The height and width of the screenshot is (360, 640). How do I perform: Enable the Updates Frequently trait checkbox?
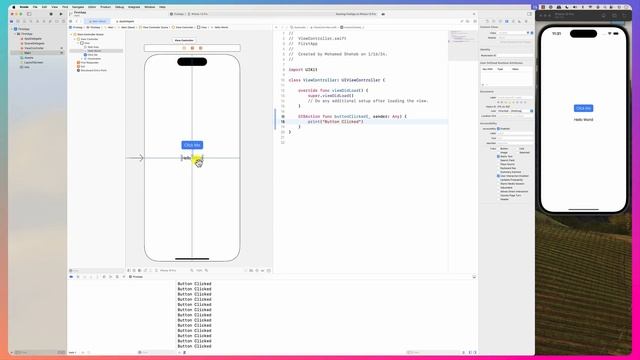[498, 180]
